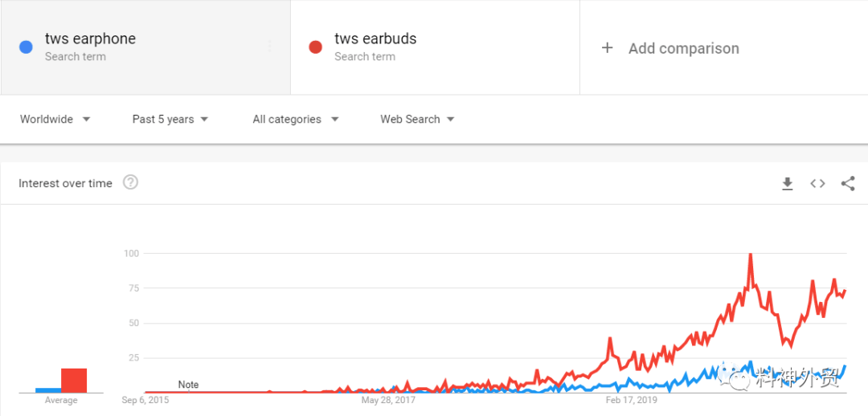Expand the Worldwide region dropdown
Viewport: 868px width, 416px height.
click(55, 119)
